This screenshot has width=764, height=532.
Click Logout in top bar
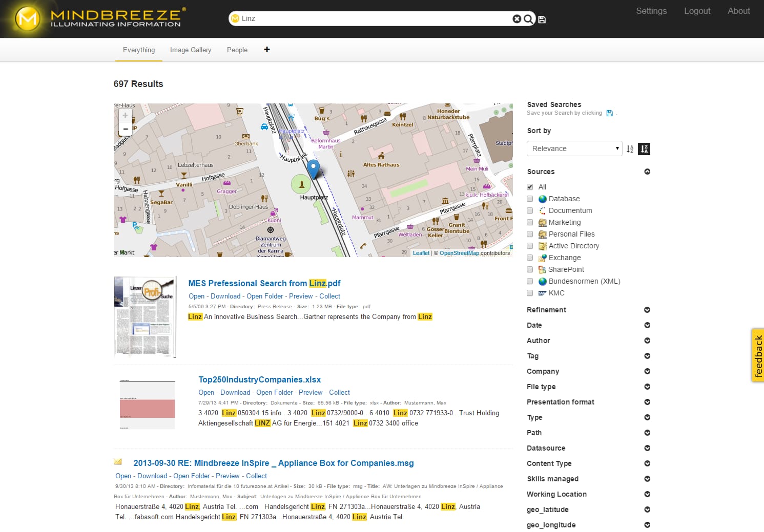[697, 11]
